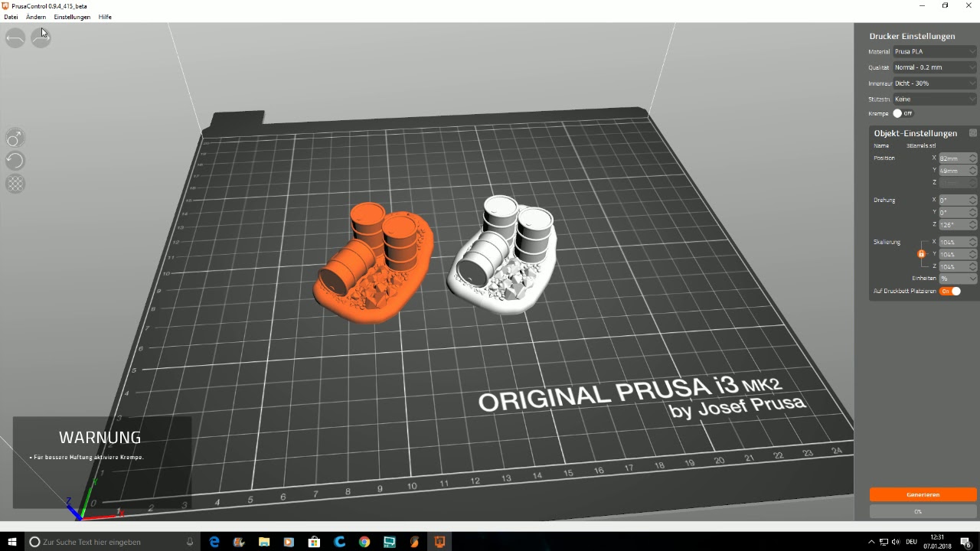
Task: Select the rotate tool icon
Action: [15, 161]
